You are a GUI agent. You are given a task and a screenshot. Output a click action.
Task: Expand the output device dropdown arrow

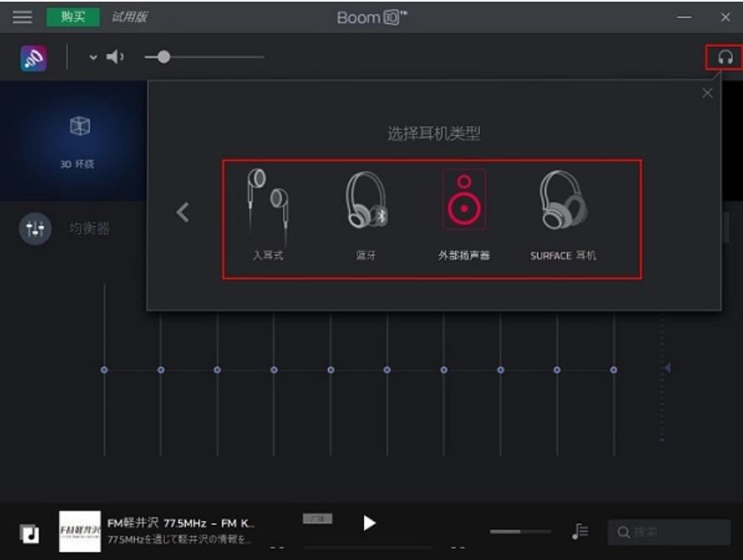pyautogui.click(x=93, y=57)
